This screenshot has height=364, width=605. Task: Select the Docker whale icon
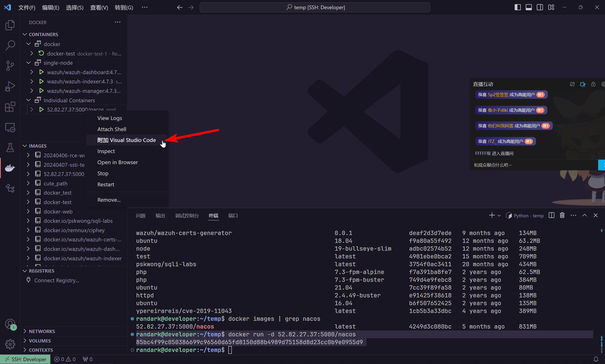tap(10, 168)
